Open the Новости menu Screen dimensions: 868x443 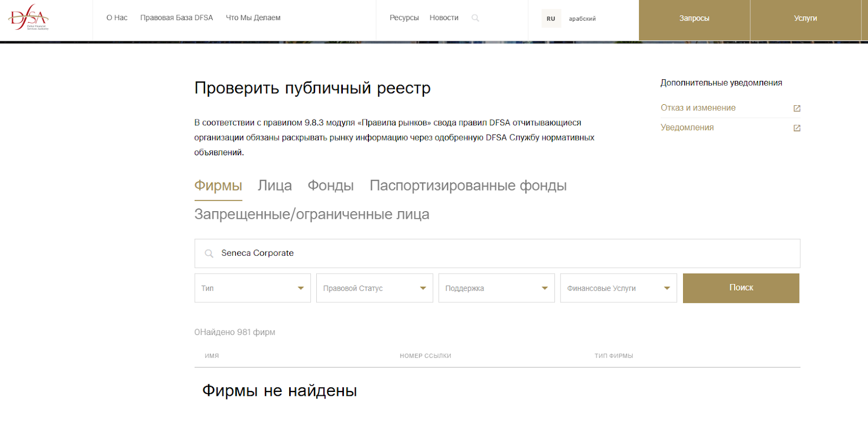(x=444, y=18)
